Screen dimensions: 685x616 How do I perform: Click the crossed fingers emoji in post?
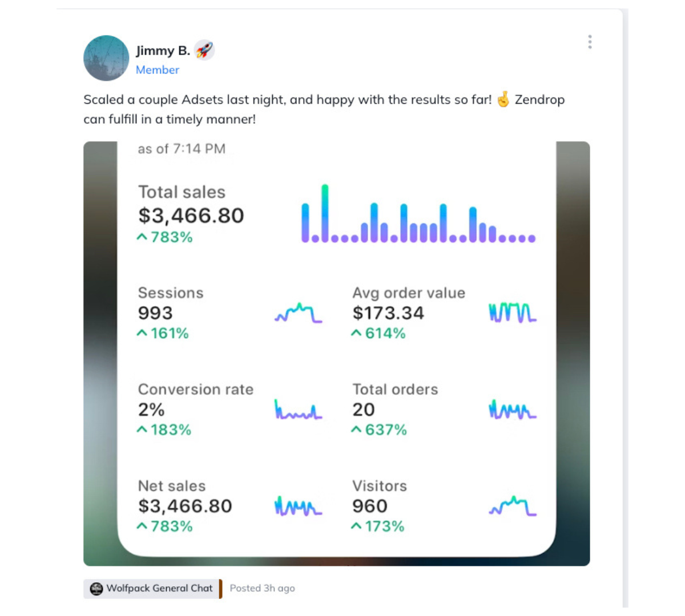pyautogui.click(x=503, y=100)
